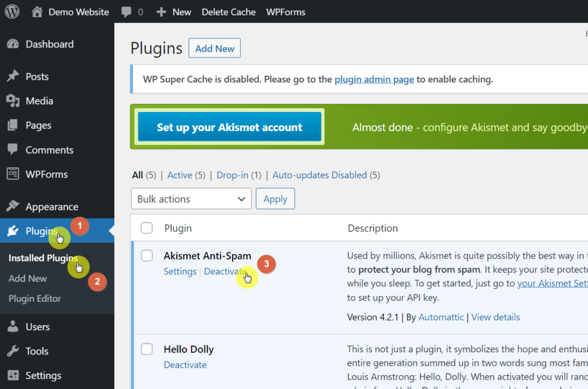Click the Plugin column header
588x389 pixels.
[178, 228]
